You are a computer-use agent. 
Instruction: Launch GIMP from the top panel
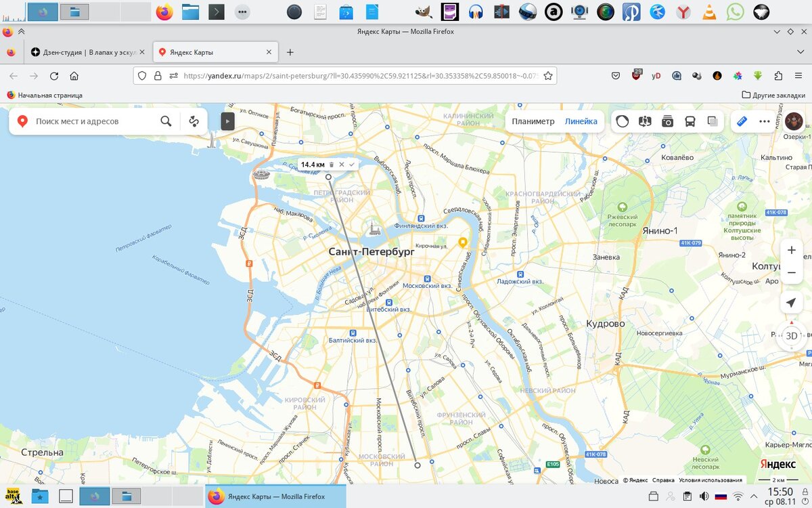coord(423,12)
